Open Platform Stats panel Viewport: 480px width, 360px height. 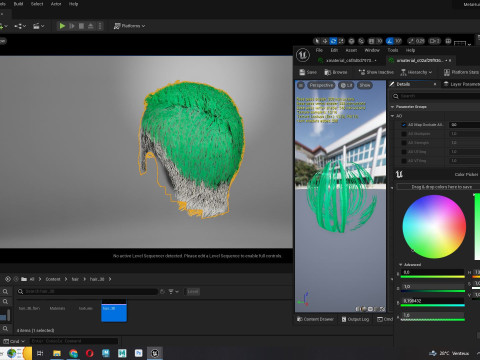click(461, 72)
